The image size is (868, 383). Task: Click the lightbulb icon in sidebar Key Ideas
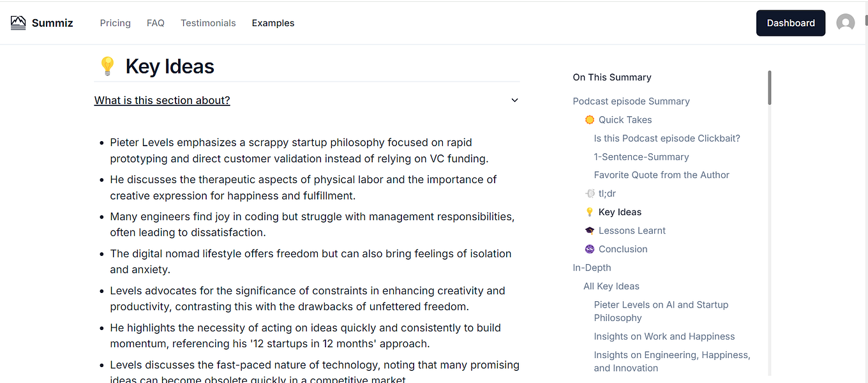(590, 212)
